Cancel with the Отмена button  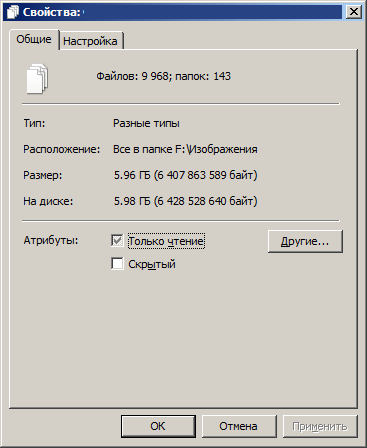pos(239,426)
